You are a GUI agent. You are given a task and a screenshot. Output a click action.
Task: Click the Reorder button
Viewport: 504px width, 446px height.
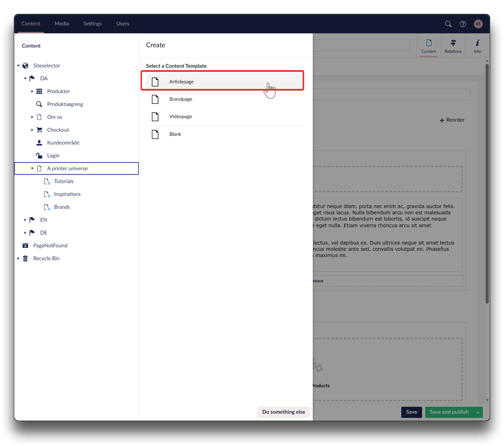pos(452,120)
